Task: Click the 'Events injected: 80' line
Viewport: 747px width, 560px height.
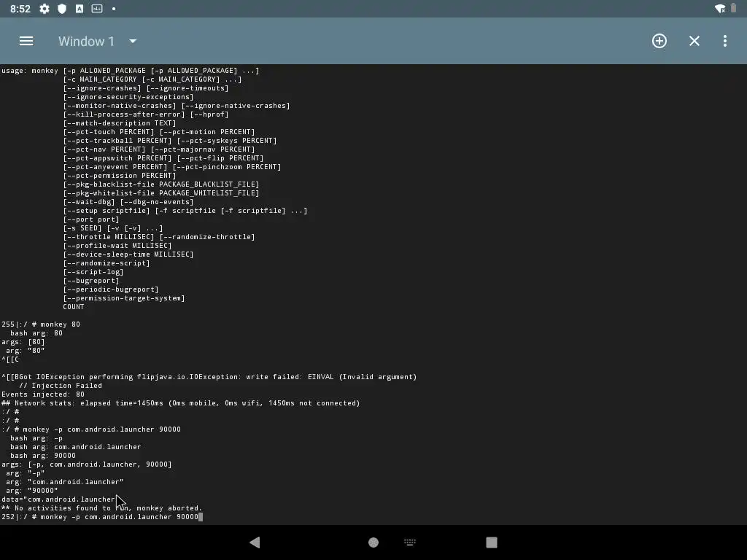Action: click(43, 394)
